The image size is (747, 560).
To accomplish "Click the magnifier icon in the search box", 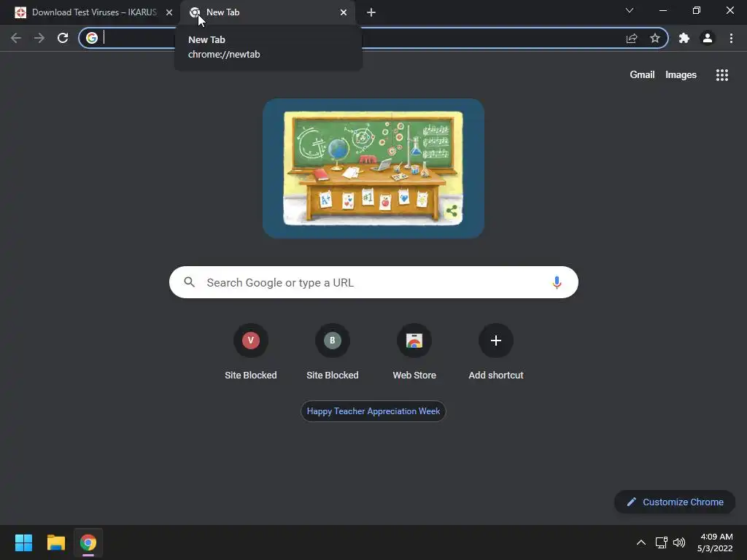I will [190, 282].
